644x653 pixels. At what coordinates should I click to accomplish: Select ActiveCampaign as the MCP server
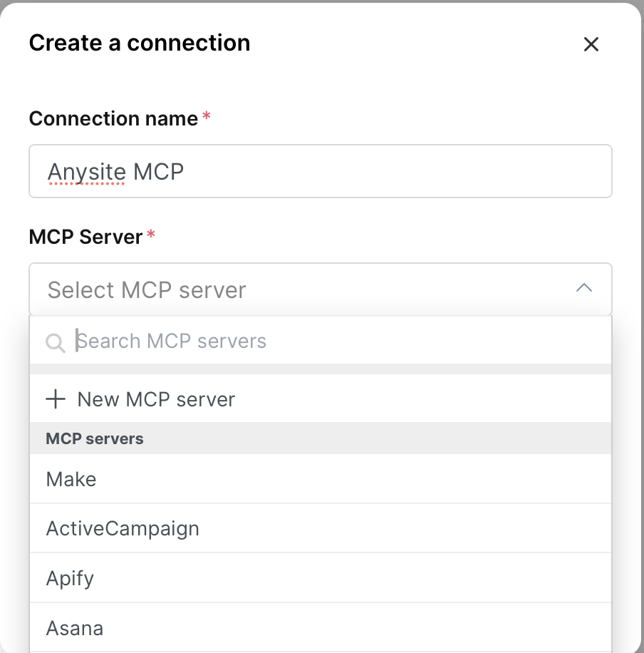[123, 528]
